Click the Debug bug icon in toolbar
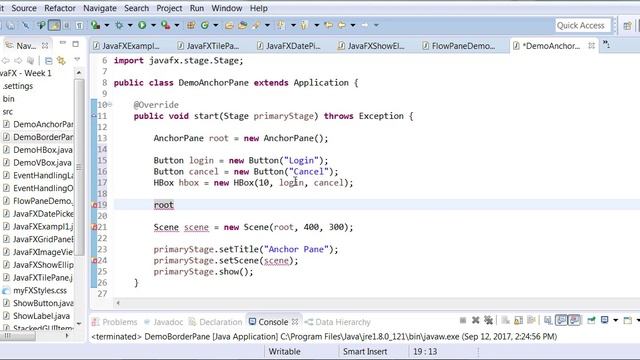640x360 pixels. coord(119,25)
